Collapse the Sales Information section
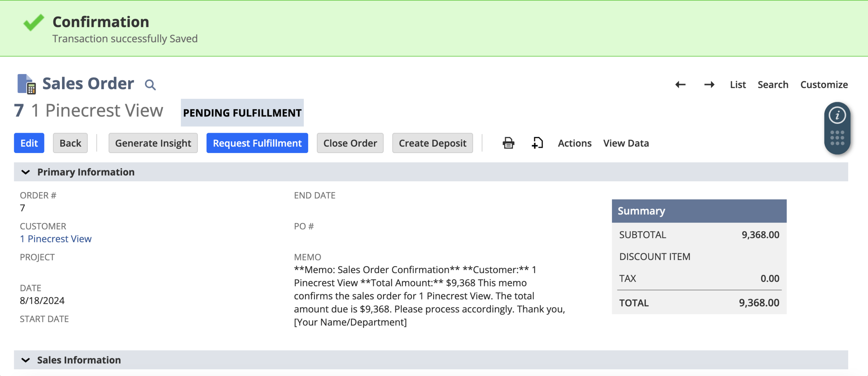 click(26, 360)
